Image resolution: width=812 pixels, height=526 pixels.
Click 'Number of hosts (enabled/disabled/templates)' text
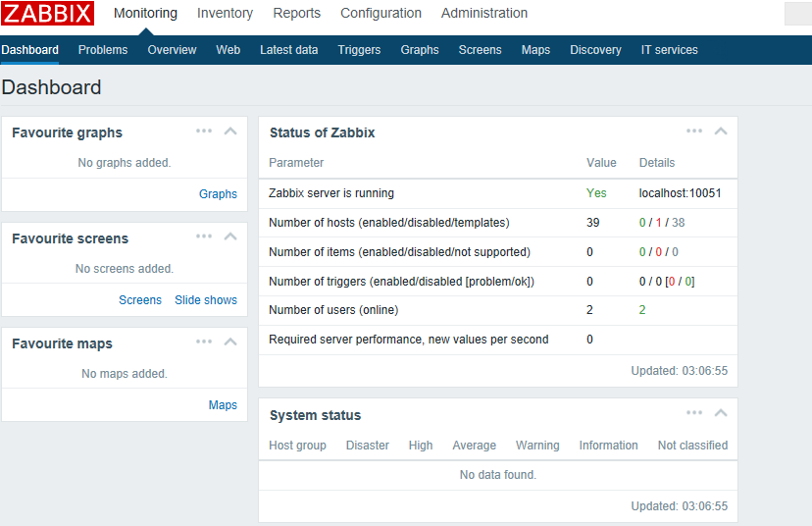click(x=389, y=223)
